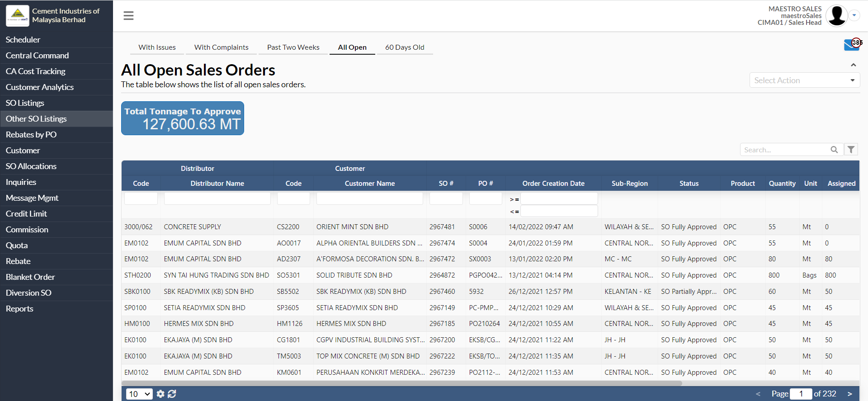
Task: Open Reports in sidebar
Action: tap(57, 309)
